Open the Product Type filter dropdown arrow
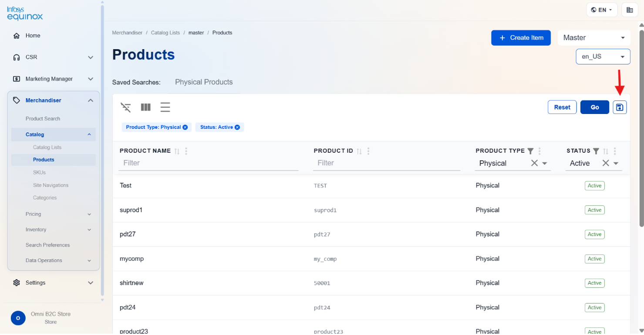644x335 pixels. click(545, 164)
